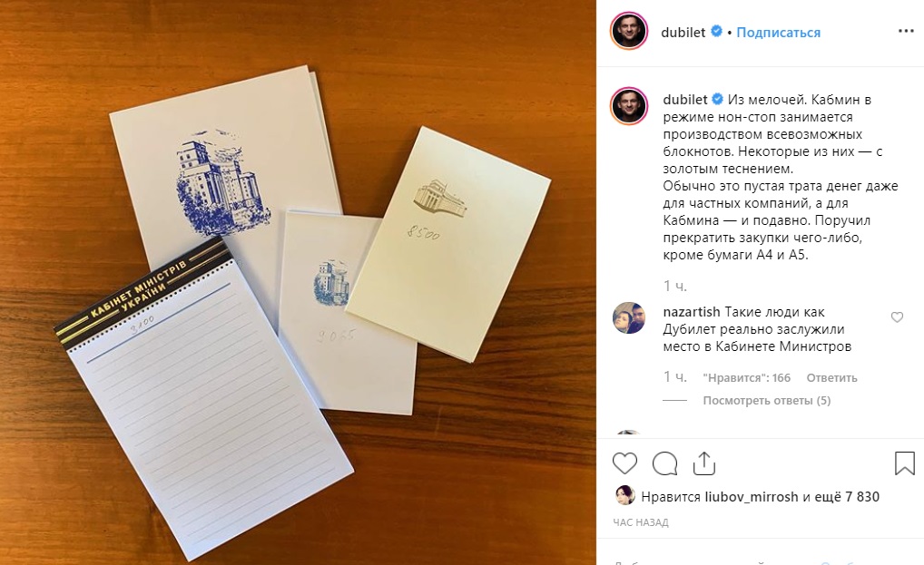Like nazartish's comment with small heart

coord(897,317)
